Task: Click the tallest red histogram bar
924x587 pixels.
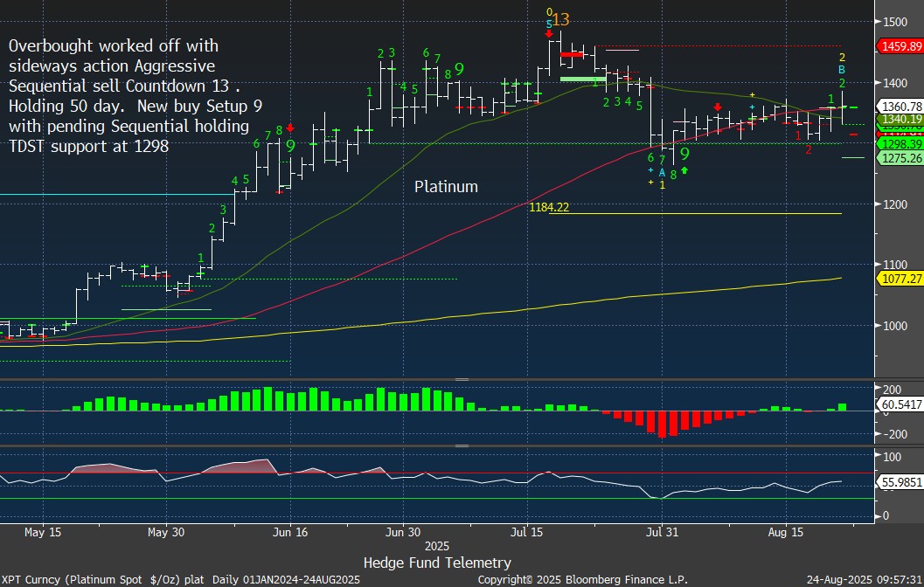Action: pyautogui.click(x=662, y=424)
